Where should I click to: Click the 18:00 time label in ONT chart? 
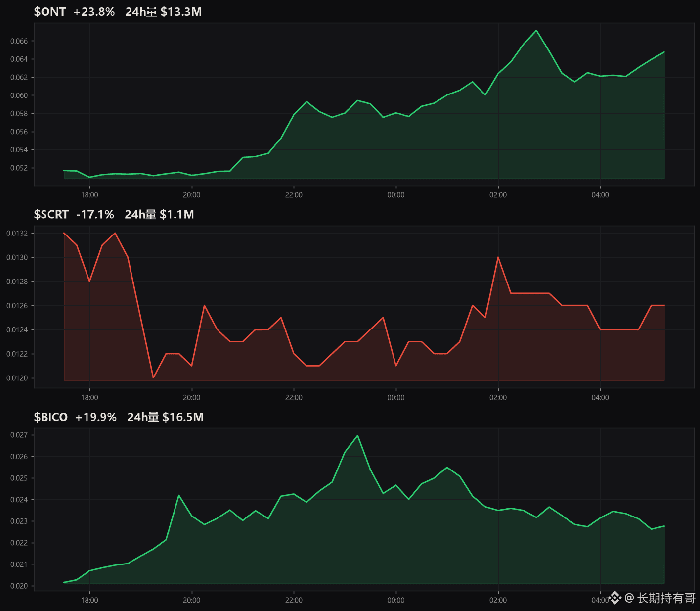(89, 195)
